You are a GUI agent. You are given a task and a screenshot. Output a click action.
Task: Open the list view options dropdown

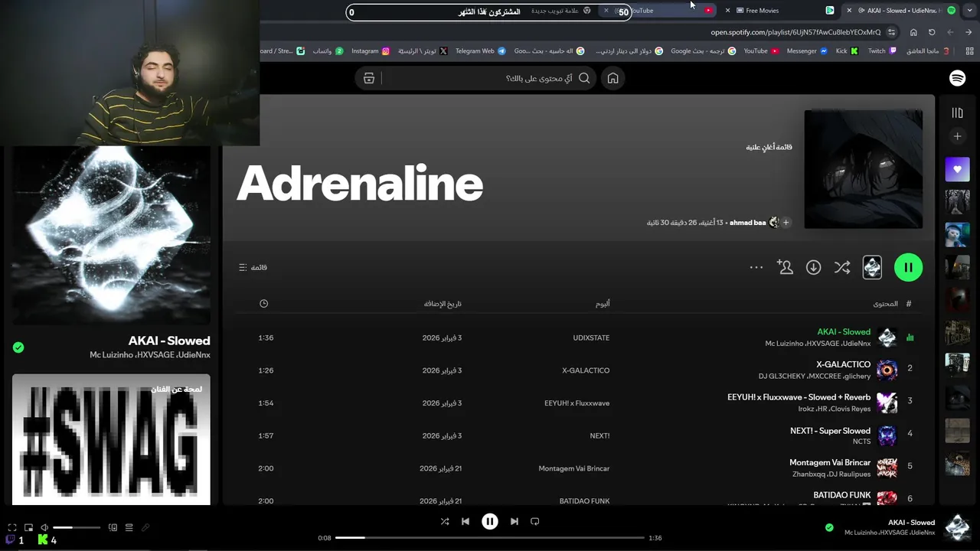point(253,267)
